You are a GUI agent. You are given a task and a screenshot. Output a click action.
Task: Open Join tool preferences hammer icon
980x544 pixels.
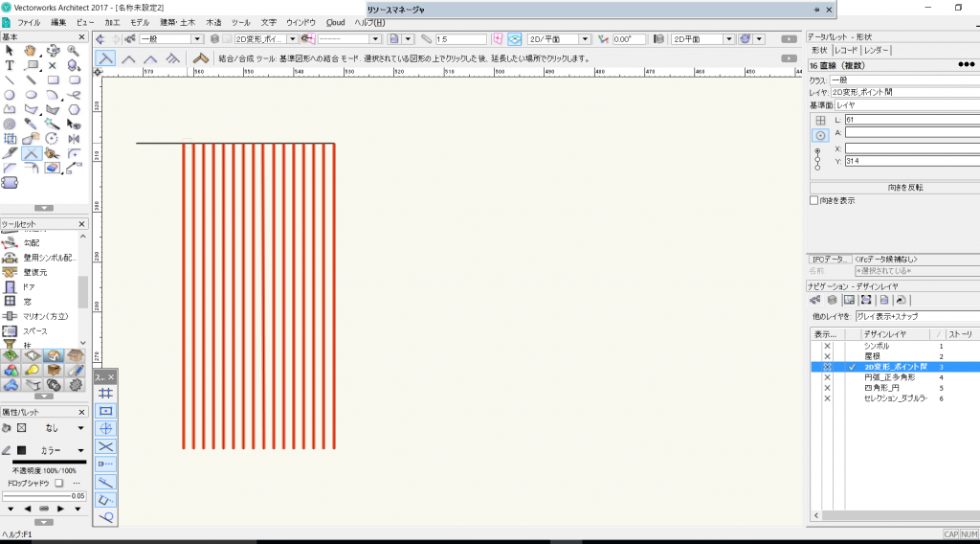[x=201, y=58]
